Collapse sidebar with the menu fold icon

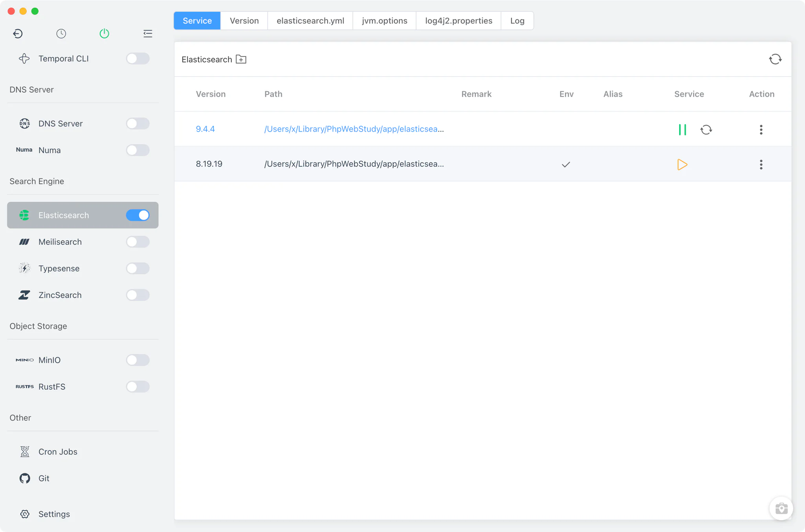(148, 33)
